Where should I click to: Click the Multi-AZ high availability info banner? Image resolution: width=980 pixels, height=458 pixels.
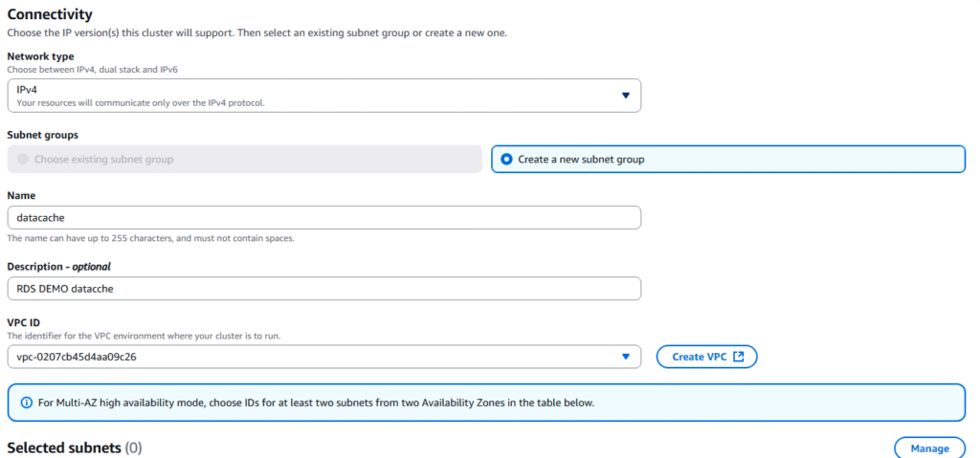pyautogui.click(x=486, y=403)
